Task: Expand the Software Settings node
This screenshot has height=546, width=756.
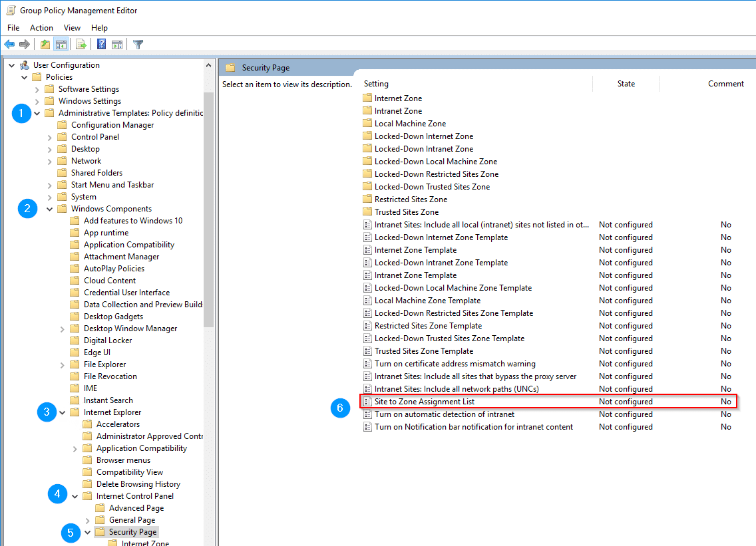Action: coord(37,89)
